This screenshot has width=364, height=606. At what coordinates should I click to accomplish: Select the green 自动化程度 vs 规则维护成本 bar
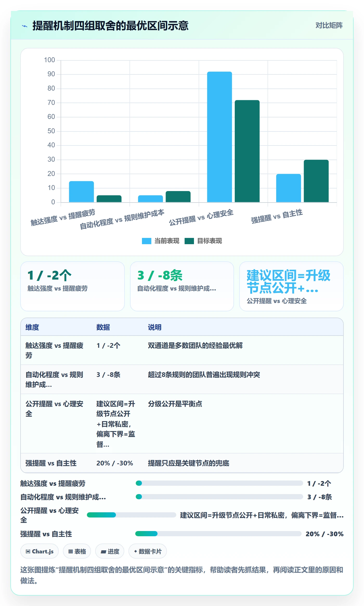pyautogui.click(x=178, y=197)
